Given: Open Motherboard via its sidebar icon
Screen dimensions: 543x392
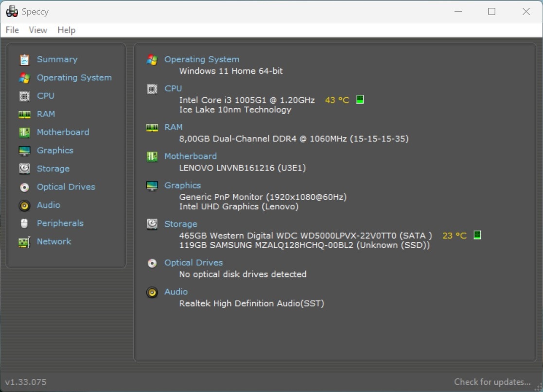Looking at the screenshot, I should tap(24, 132).
